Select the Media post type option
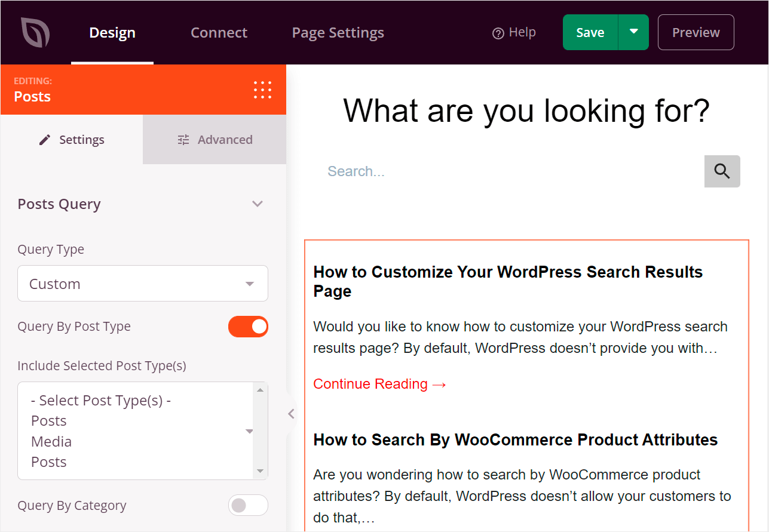Viewport: 769px width, 532px height. click(51, 442)
